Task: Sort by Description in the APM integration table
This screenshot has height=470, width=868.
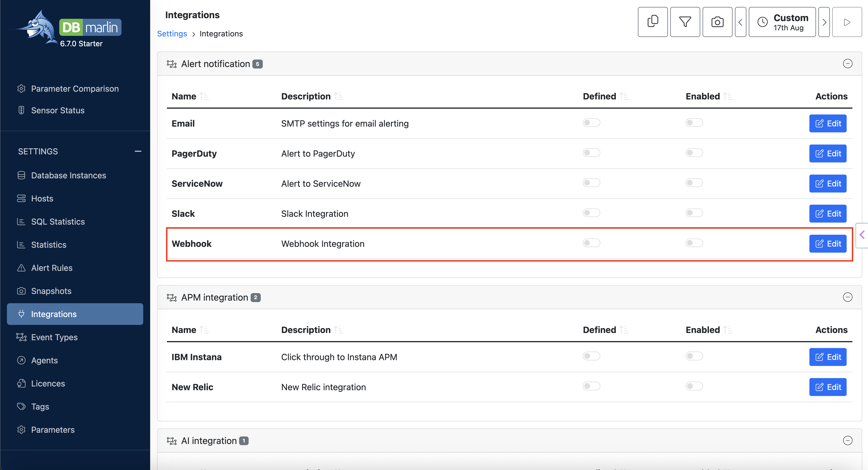Action: [339, 330]
